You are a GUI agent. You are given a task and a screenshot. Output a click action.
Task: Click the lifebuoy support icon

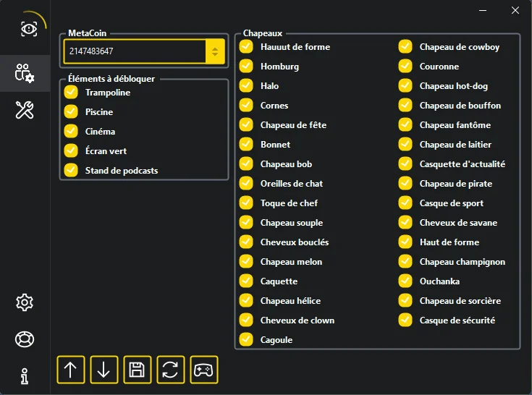pyautogui.click(x=25, y=339)
